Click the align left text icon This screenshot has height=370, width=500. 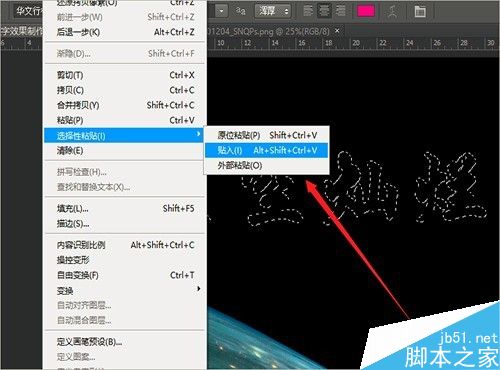coord(308,11)
